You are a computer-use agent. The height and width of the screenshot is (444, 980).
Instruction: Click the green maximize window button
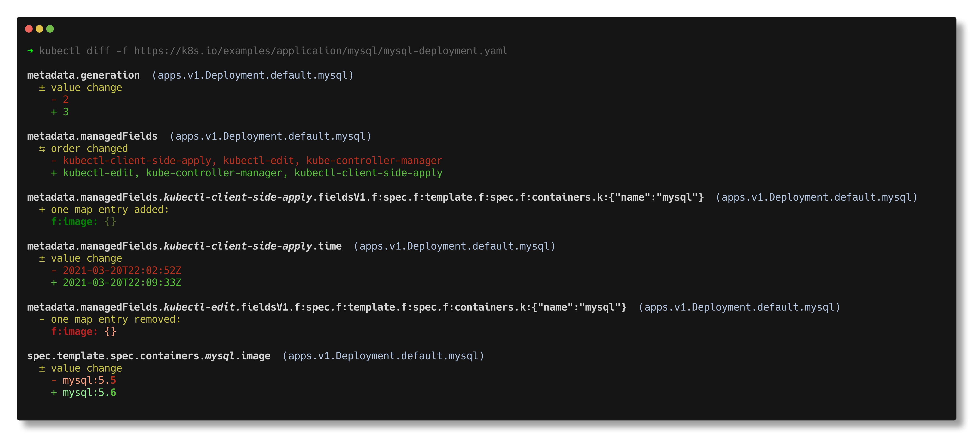coord(50,29)
